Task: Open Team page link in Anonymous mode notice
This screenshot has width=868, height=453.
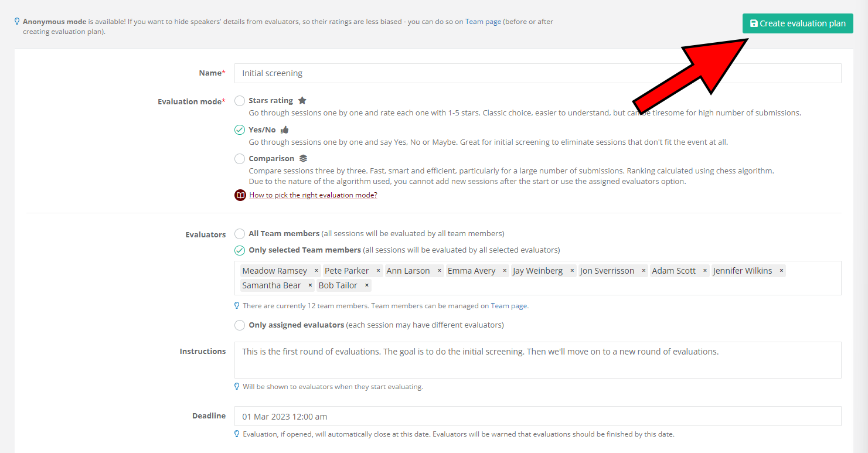Action: [483, 22]
